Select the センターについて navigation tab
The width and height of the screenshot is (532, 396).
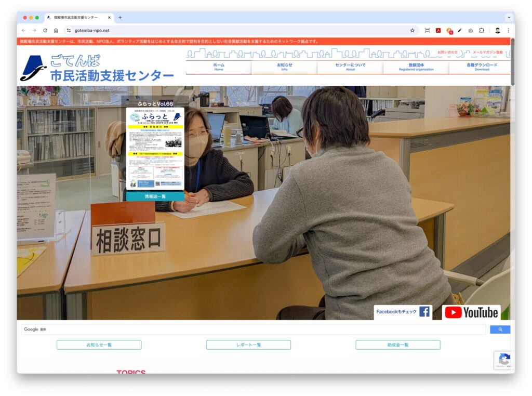(x=350, y=67)
